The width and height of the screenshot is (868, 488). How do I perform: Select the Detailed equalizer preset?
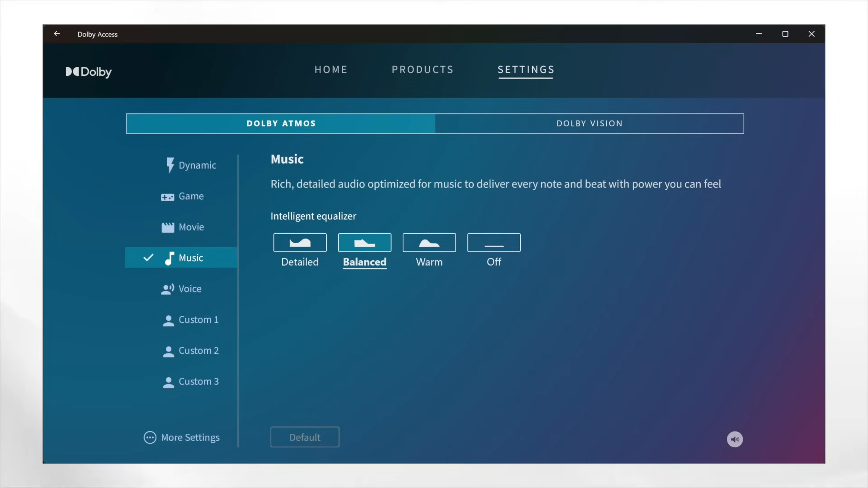[x=300, y=243]
